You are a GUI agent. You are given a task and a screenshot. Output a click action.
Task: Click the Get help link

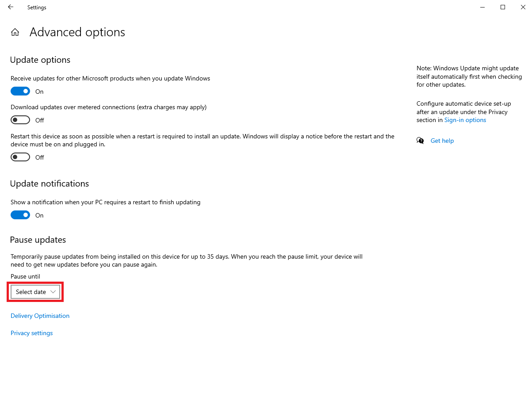[x=442, y=141]
